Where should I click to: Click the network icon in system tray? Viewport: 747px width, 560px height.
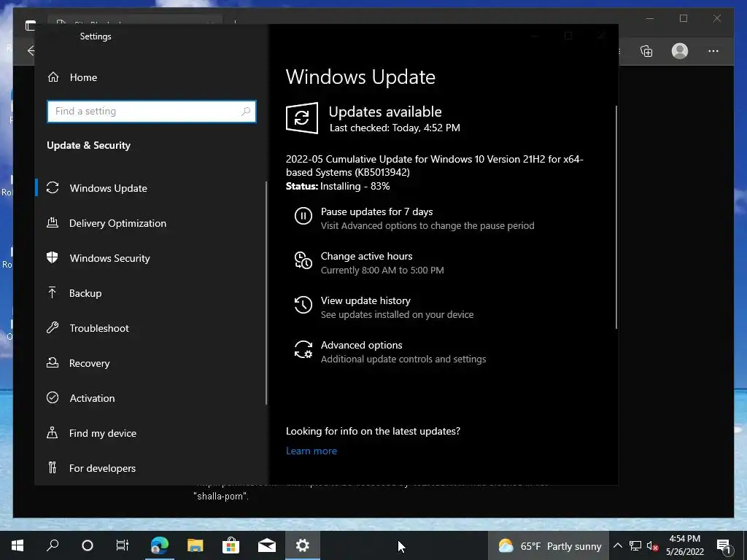tap(635, 545)
